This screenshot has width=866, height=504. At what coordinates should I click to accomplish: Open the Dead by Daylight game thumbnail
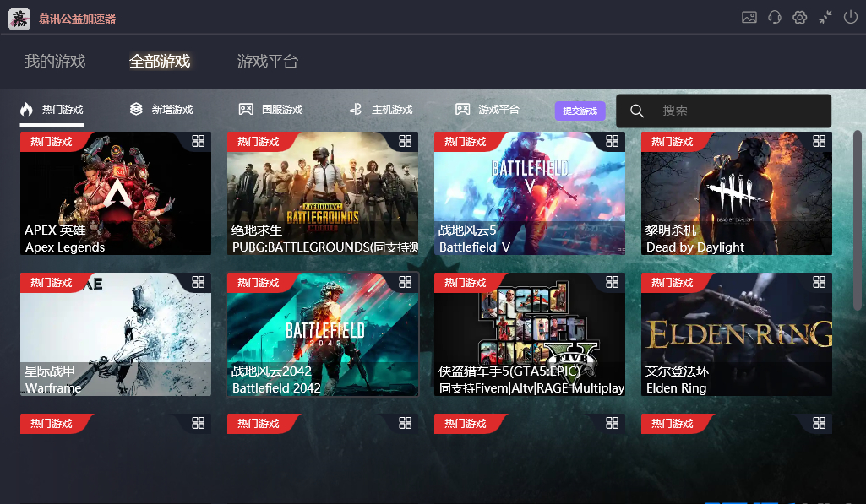point(736,192)
